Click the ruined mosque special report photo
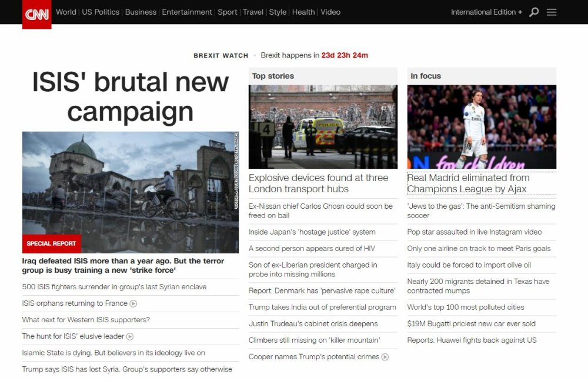This screenshot has width=588, height=381. pos(131,192)
